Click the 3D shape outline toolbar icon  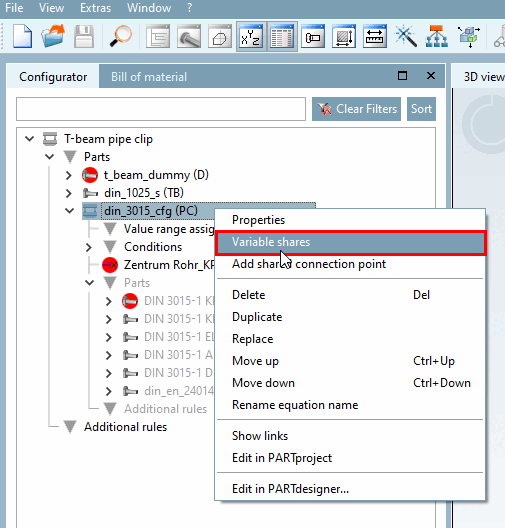tap(220, 36)
